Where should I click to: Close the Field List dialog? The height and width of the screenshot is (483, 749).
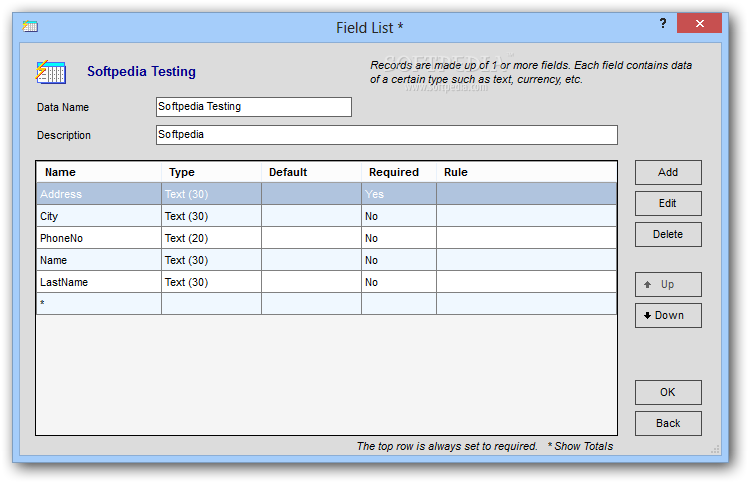coord(699,23)
